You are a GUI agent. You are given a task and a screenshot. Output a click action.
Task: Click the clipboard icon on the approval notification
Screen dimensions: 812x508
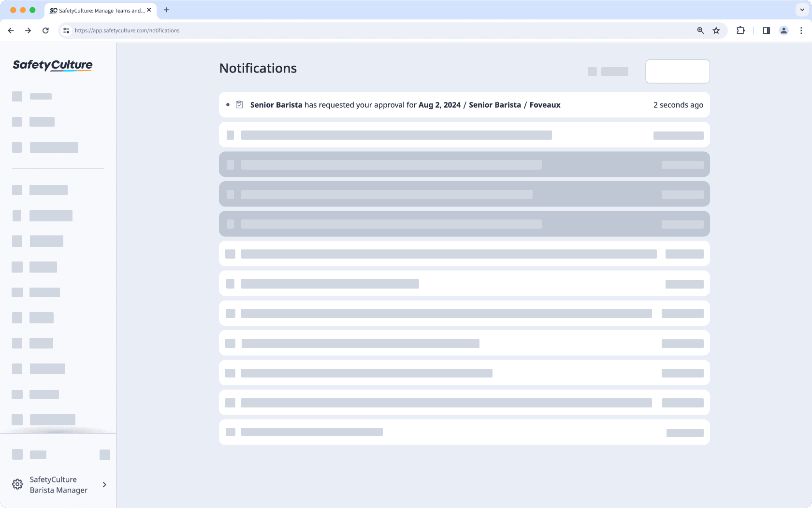239,104
